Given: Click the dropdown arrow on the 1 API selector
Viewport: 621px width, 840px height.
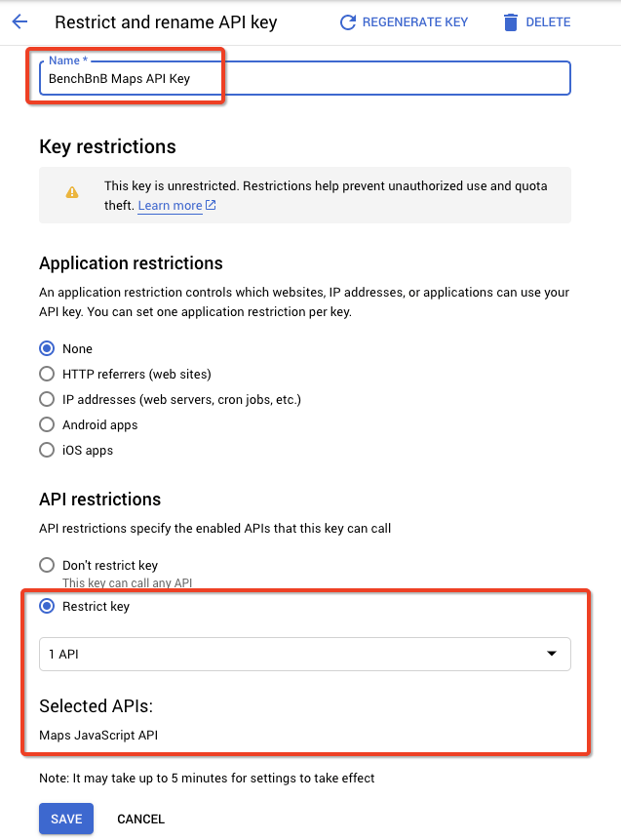Looking at the screenshot, I should click(553, 654).
